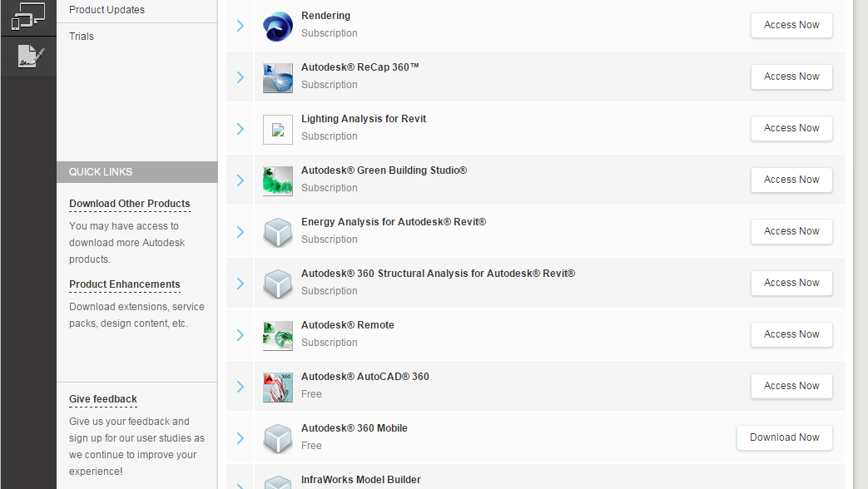This screenshot has width=868, height=489.
Task: Click the 360 Structural Analysis cube icon
Action: coord(277,284)
